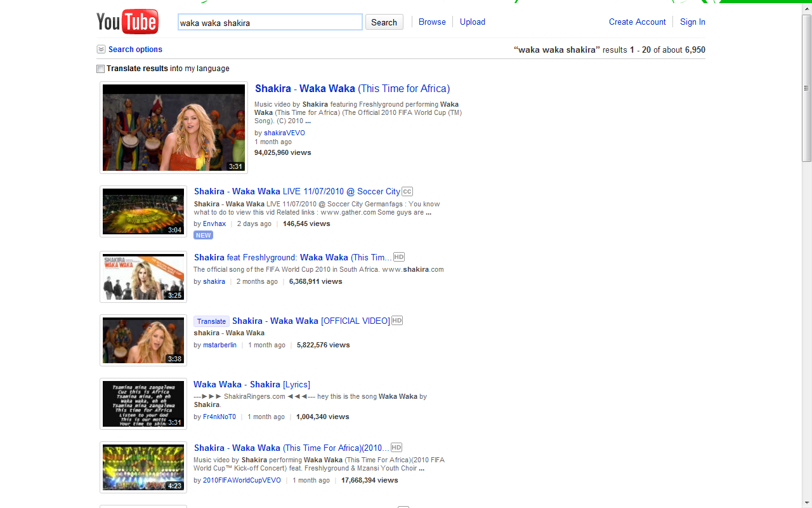Image resolution: width=812 pixels, height=508 pixels.
Task: Open Soccer City LIVE video thumbnail
Action: point(143,211)
